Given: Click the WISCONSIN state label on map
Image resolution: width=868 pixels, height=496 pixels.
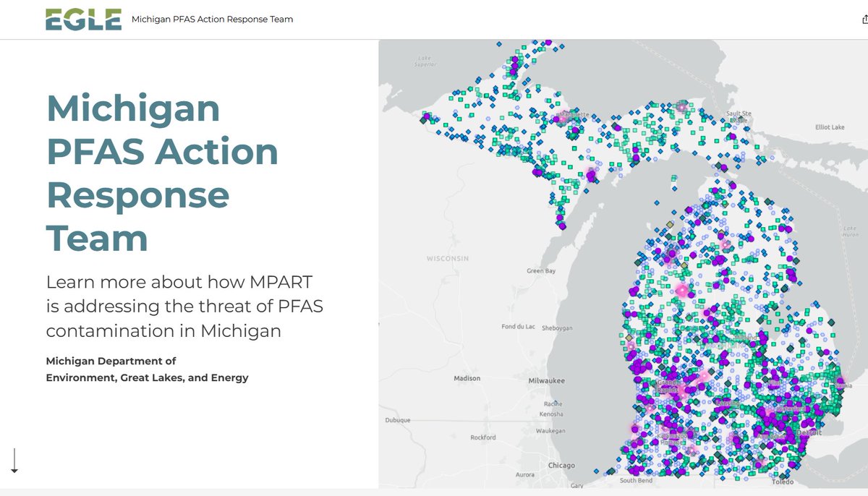Looking at the screenshot, I should [448, 258].
